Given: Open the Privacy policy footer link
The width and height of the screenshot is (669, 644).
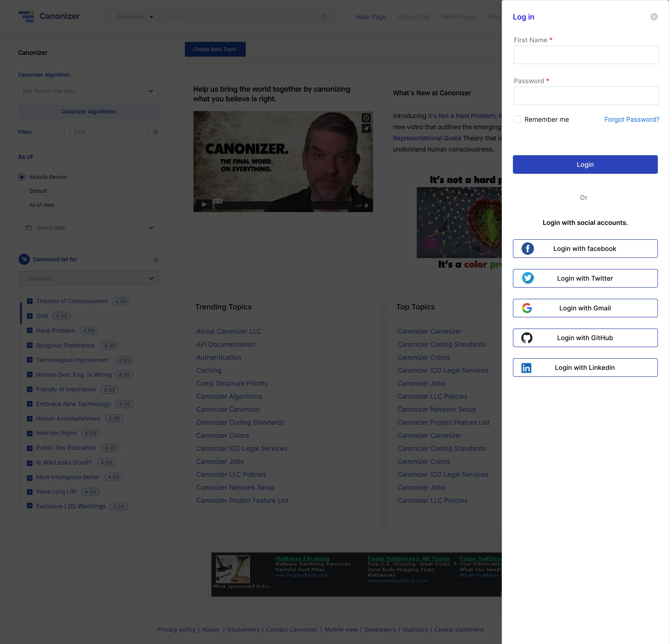Looking at the screenshot, I should pos(176,629).
